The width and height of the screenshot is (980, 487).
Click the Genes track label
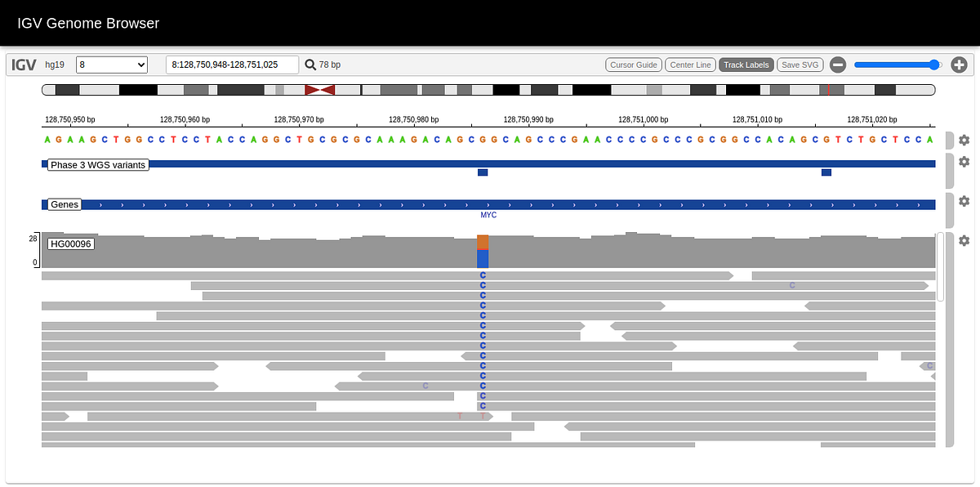(64, 204)
